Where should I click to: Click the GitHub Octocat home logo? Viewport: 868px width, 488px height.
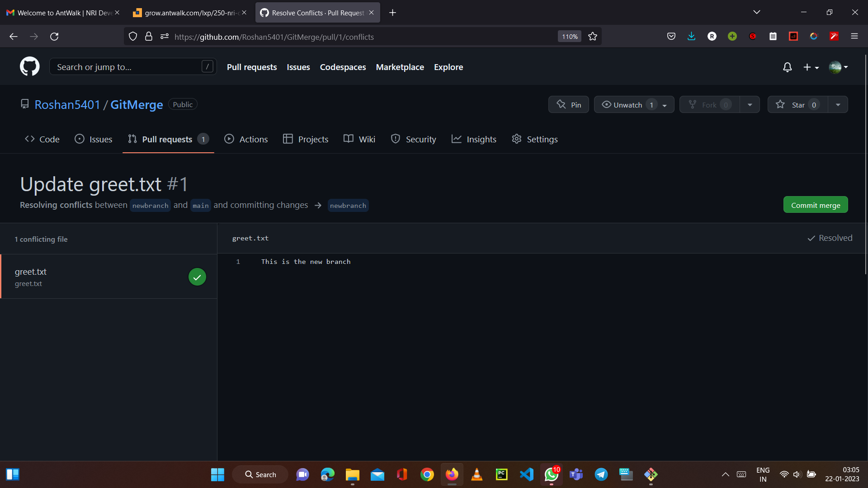[29, 66]
